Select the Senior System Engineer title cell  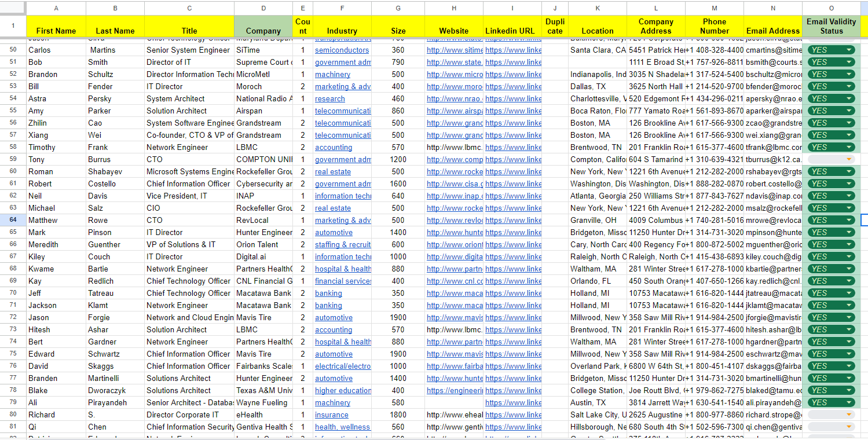[x=189, y=50]
